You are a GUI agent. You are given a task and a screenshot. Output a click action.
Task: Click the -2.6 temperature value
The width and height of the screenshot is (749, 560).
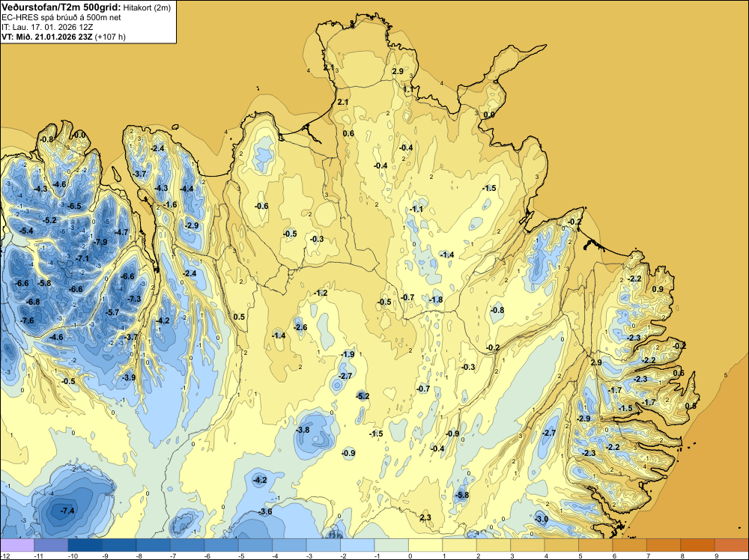(300, 327)
